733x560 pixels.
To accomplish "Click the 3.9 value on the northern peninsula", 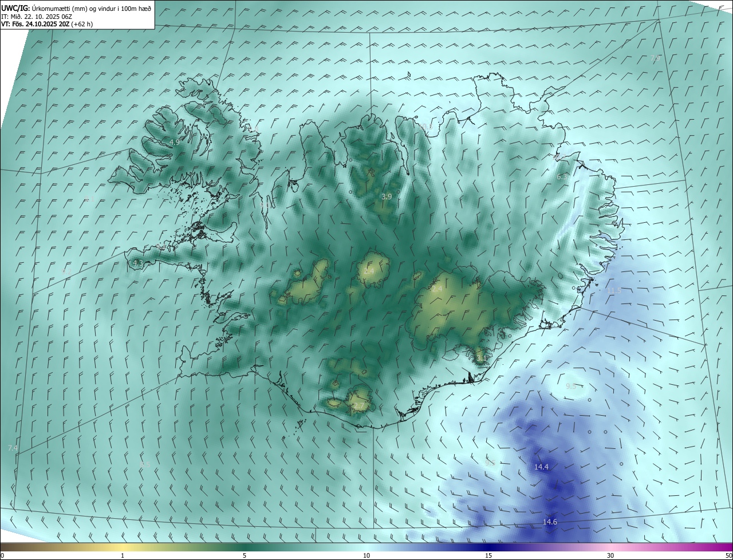I will pos(387,196).
